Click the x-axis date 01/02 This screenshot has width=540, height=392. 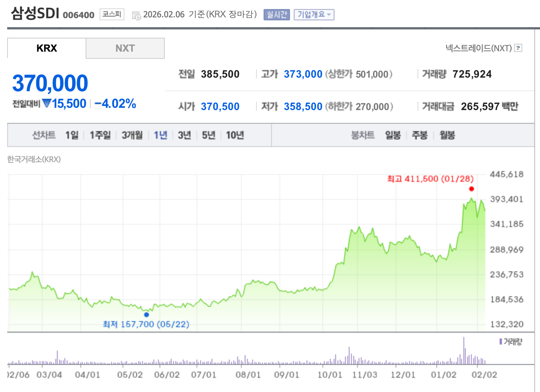443,375
